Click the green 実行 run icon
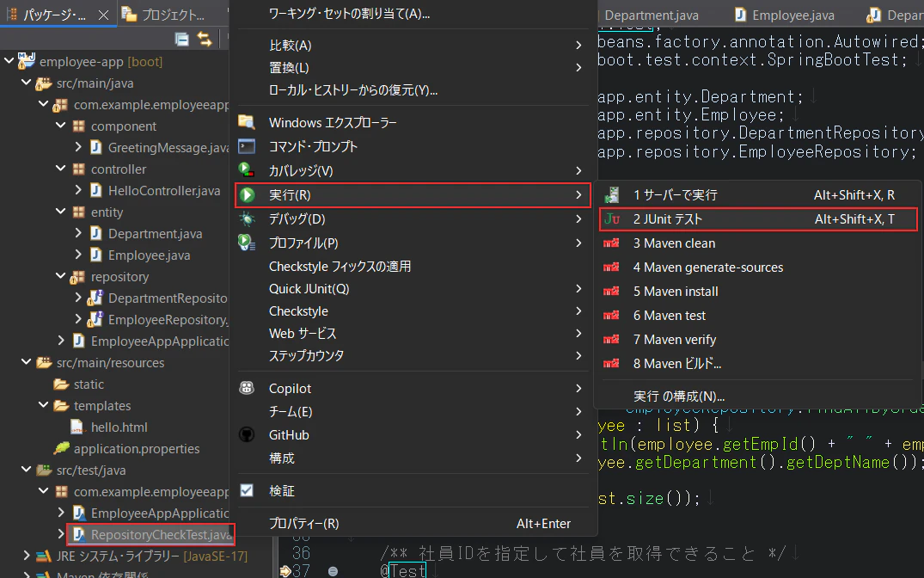Screen dimensions: 924x578 pyautogui.click(x=248, y=194)
